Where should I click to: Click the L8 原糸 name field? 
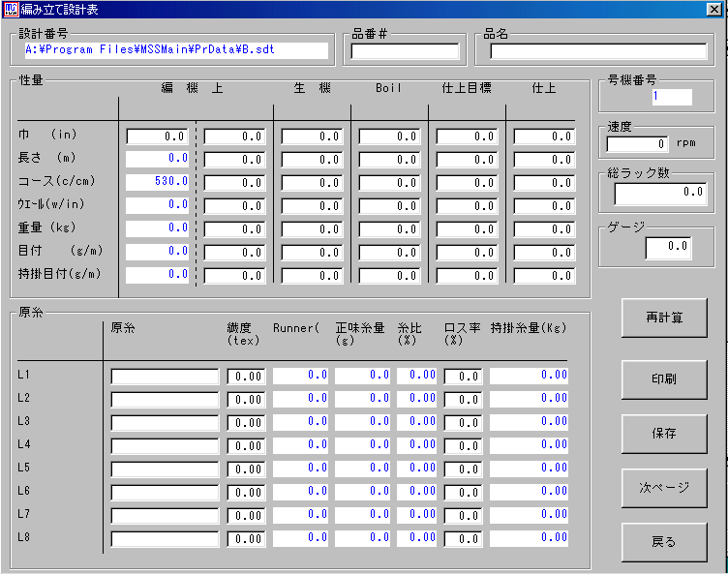pos(165,539)
